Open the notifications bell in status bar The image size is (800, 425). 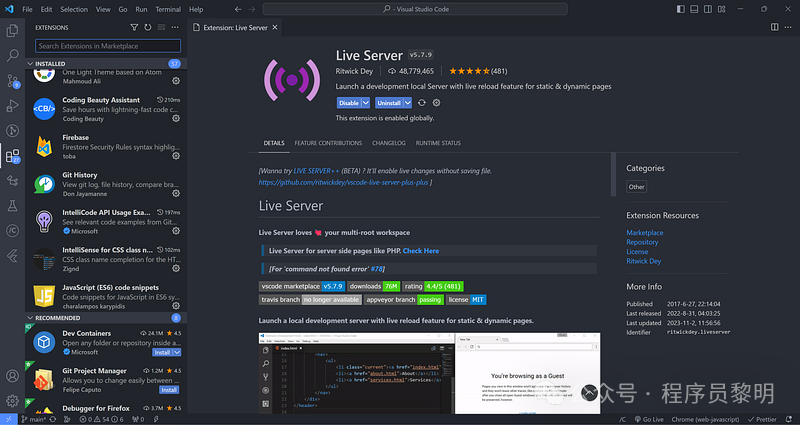click(789, 419)
